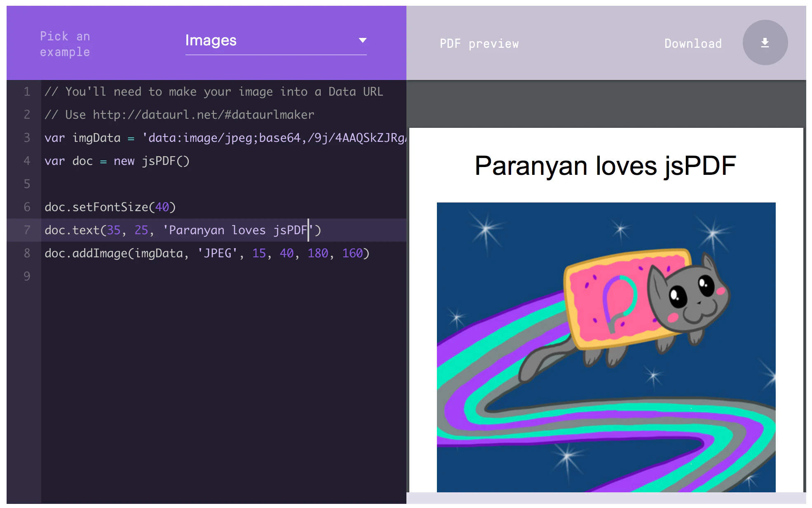This screenshot has height=508, width=812.
Task: Click the Pick an example label
Action: tap(65, 44)
